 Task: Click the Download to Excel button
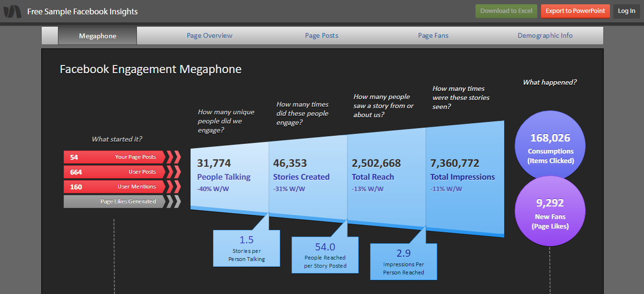(506, 11)
